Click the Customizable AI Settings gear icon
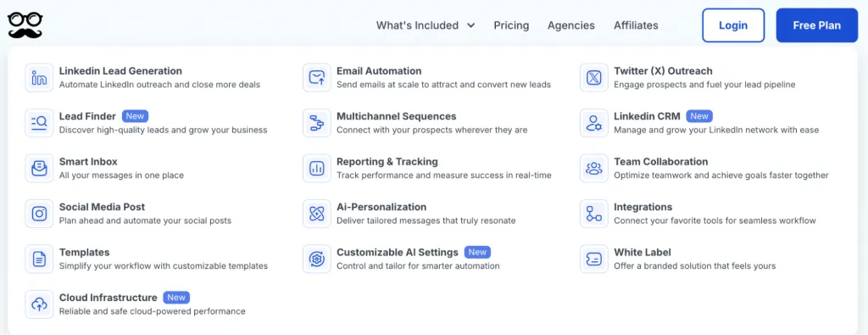Image resolution: width=868 pixels, height=335 pixels. (317, 260)
